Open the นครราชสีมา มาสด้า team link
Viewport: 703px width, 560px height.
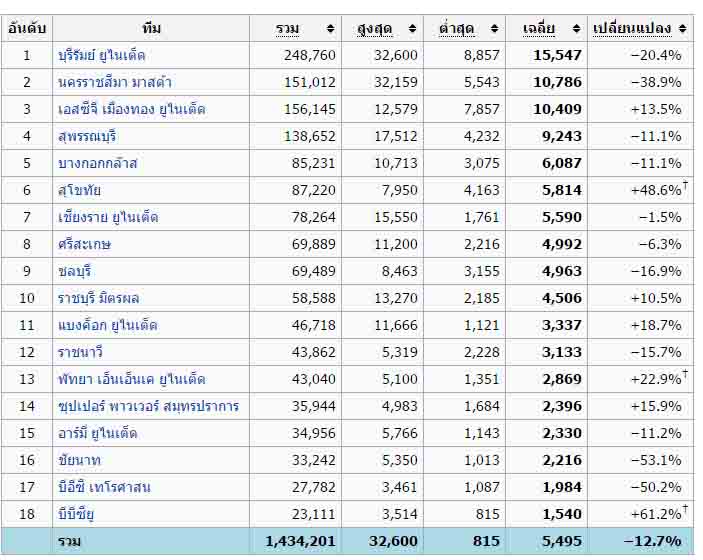(115, 82)
